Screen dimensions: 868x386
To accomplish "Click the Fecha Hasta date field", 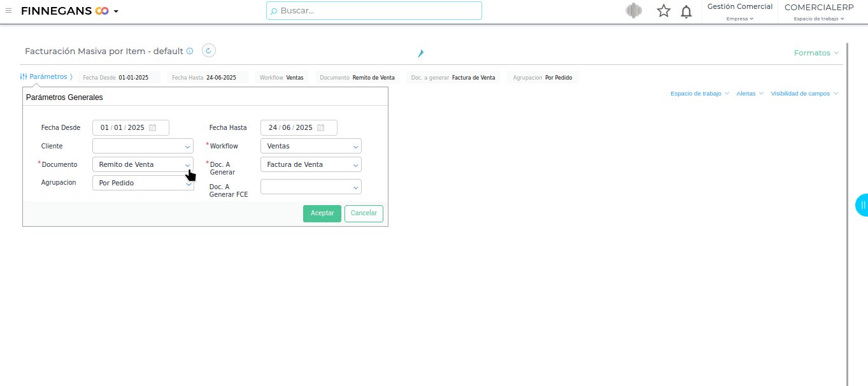I will click(x=299, y=127).
